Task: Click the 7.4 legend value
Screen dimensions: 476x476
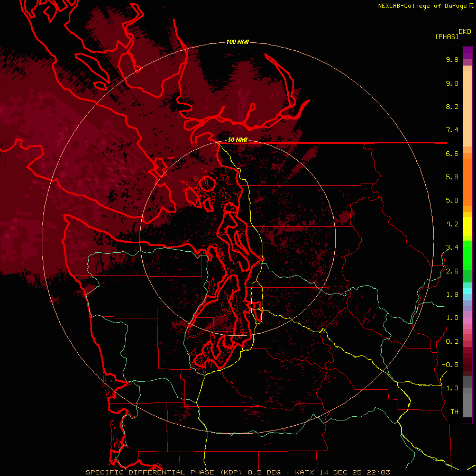Action: point(452,130)
